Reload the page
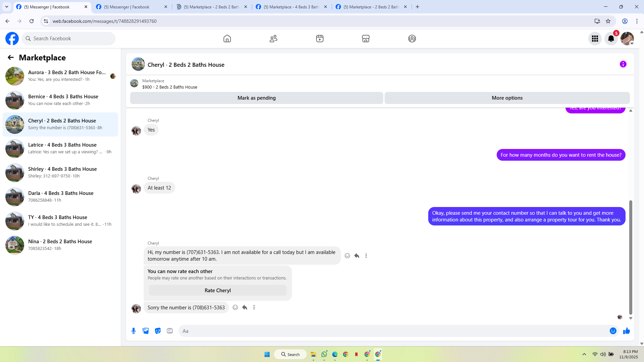Image resolution: width=644 pixels, height=362 pixels. [32, 21]
